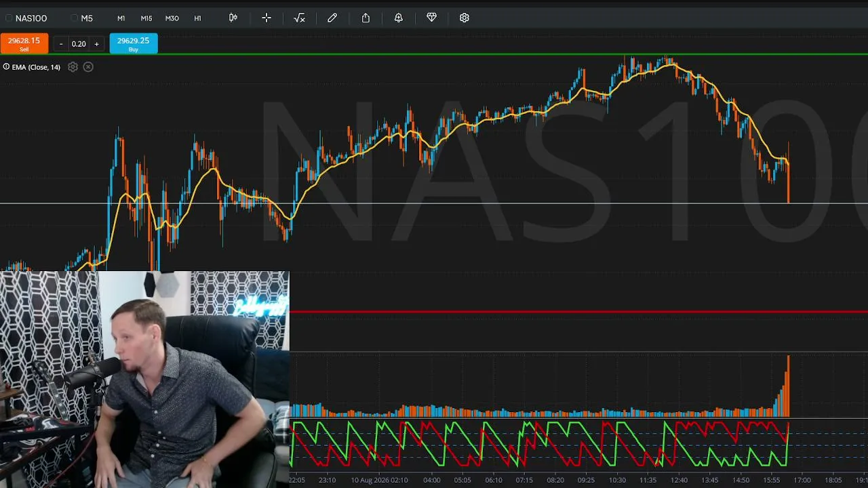
Task: Switch chart to M30 timeframe
Action: 172,18
